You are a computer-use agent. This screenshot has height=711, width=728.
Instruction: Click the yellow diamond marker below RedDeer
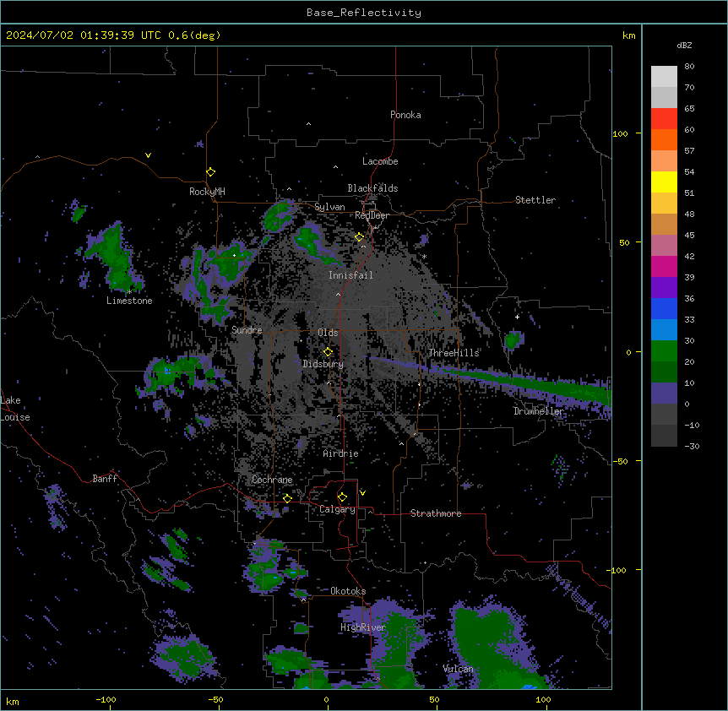pos(360,237)
